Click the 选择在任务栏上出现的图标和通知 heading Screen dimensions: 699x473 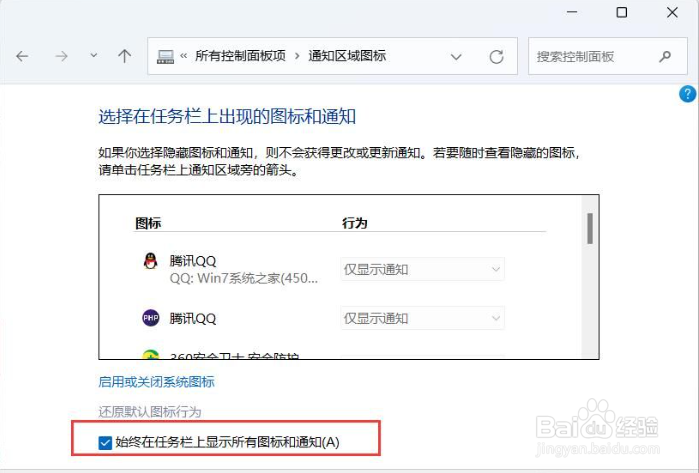coord(227,117)
